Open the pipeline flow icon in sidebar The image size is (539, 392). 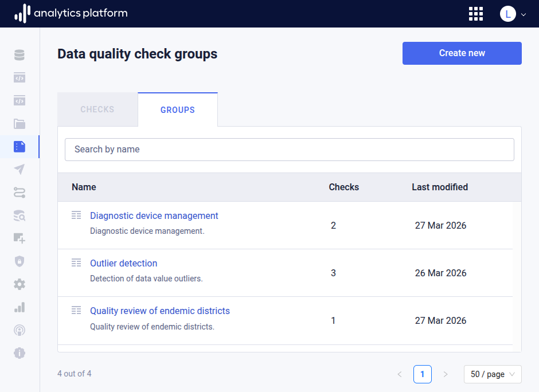pos(19,193)
